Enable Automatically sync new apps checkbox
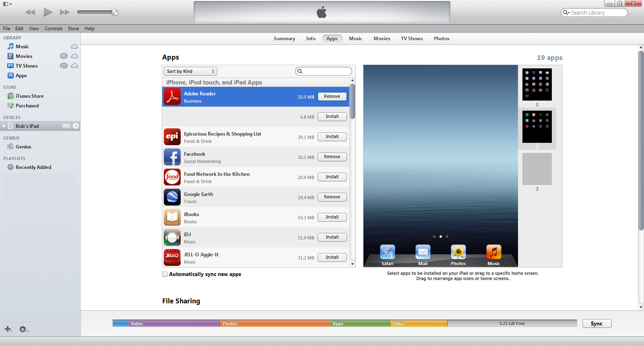Viewport: 644px width, 346px height. (165, 274)
